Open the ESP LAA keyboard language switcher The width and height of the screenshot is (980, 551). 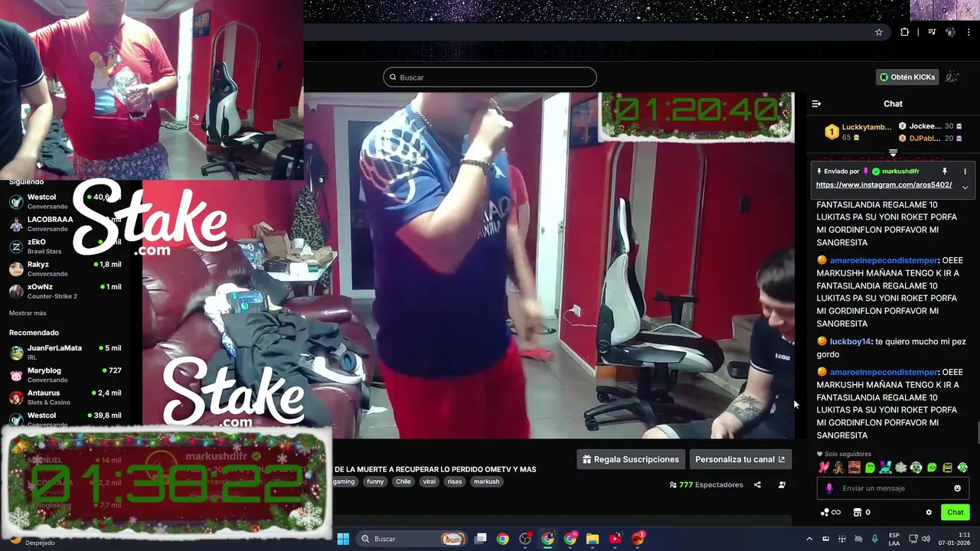(894, 539)
